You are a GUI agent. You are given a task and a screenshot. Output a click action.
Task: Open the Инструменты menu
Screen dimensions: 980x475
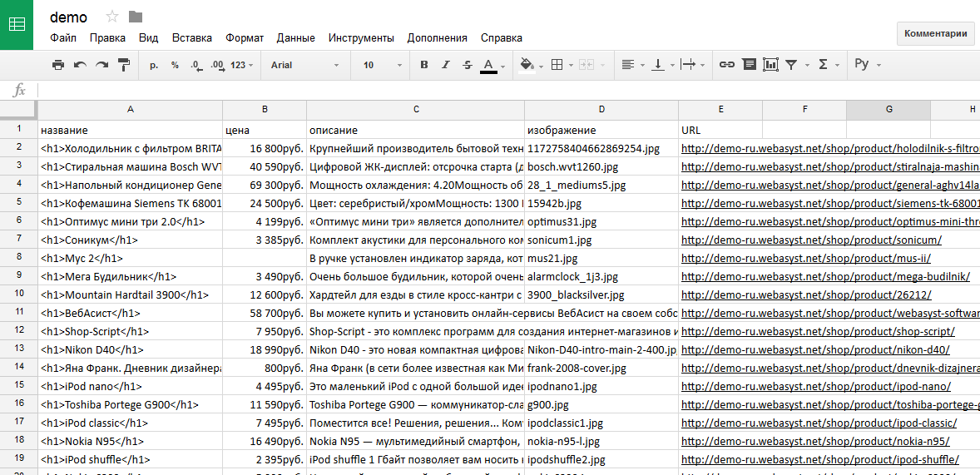coord(361,38)
